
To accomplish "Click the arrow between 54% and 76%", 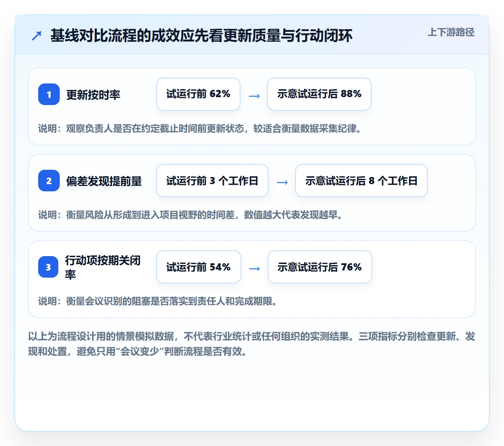I will click(x=255, y=269).
